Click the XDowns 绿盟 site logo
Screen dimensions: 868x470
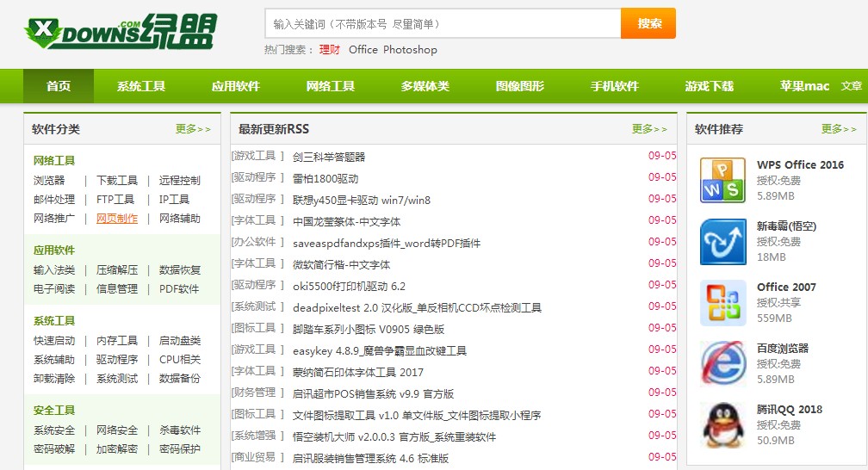(121, 32)
